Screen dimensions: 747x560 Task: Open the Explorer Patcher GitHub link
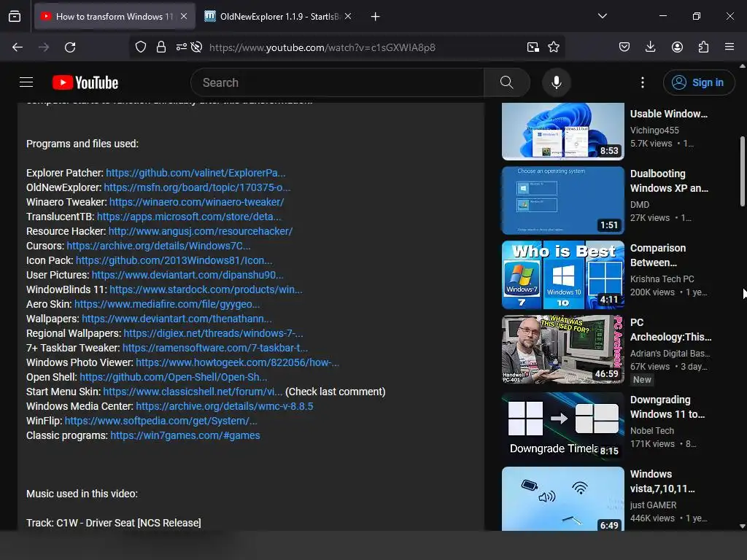pyautogui.click(x=196, y=173)
